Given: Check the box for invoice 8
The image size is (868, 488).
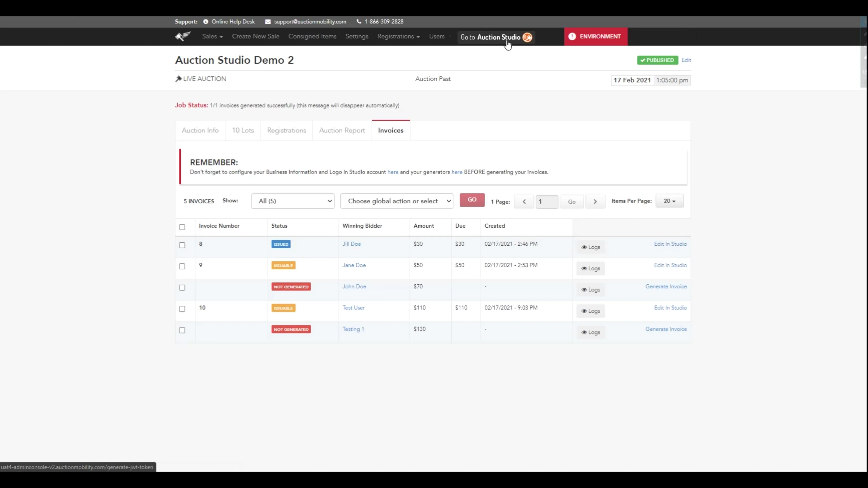Looking at the screenshot, I should tap(182, 245).
